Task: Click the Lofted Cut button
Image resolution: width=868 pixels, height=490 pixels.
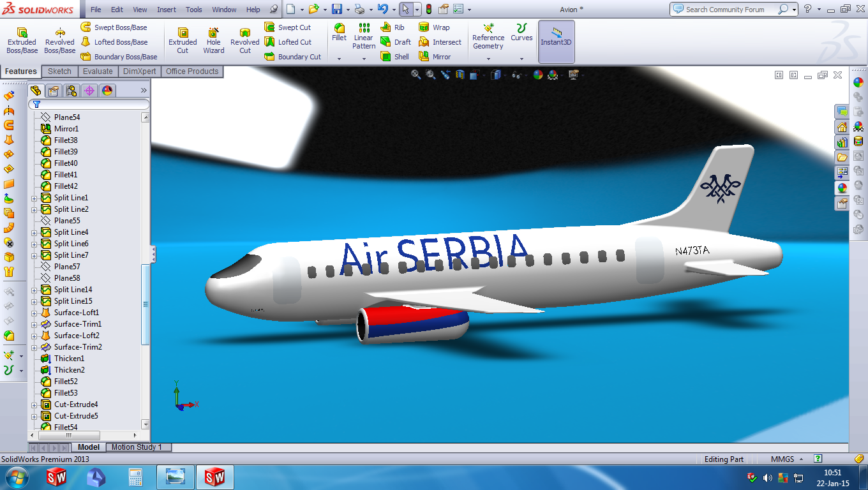Action: tap(288, 42)
